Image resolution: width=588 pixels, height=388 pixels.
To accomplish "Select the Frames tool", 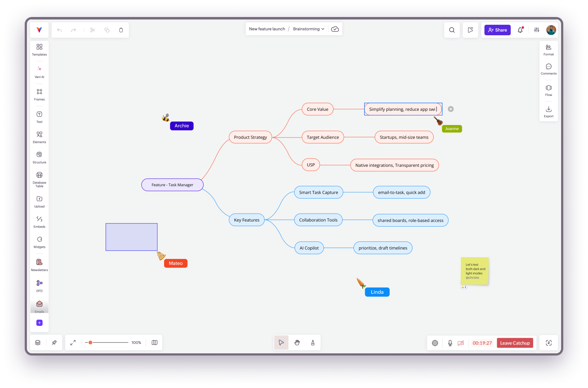I will tap(39, 95).
